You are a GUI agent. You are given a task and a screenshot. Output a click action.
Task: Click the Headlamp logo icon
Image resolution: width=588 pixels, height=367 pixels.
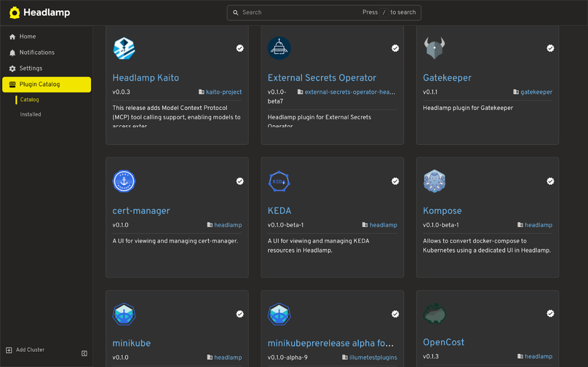(x=14, y=13)
